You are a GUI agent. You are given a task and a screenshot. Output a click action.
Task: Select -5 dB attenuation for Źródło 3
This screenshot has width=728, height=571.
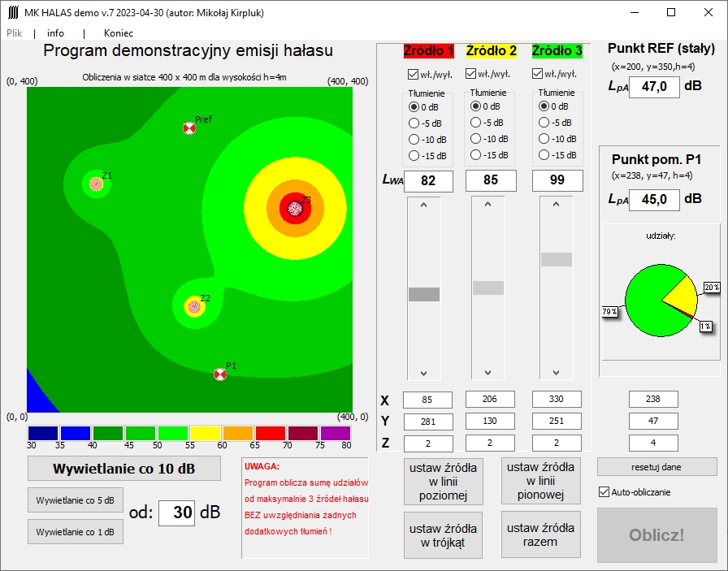point(544,123)
